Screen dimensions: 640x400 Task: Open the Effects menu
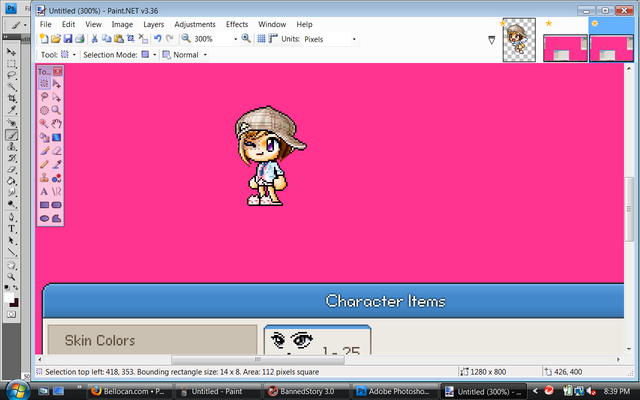237,24
